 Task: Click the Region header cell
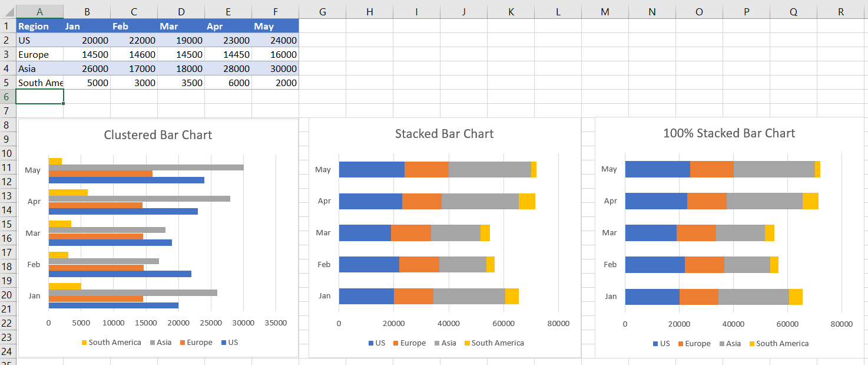tap(39, 26)
